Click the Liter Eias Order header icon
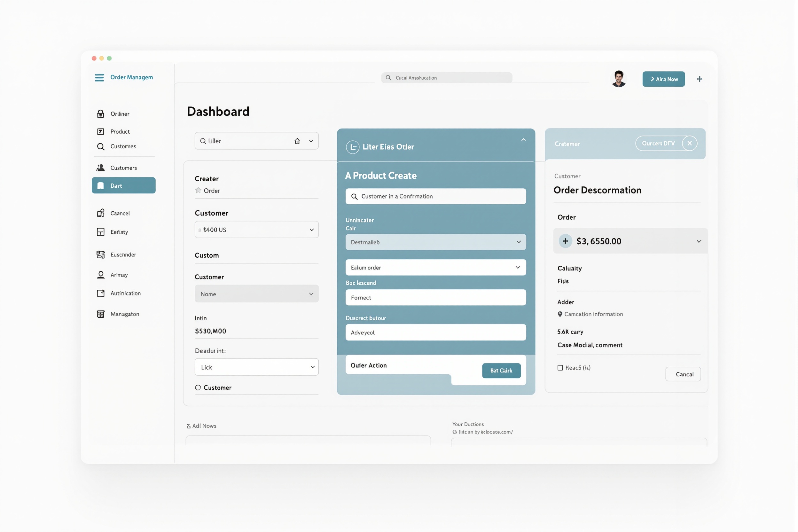Viewport: 798px width, 532px height. click(353, 147)
